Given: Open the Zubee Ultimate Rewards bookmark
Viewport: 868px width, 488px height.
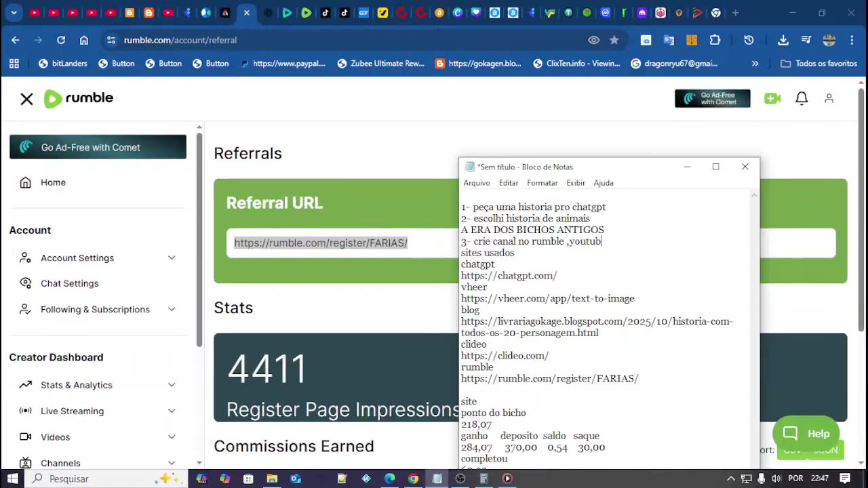Looking at the screenshot, I should (x=381, y=64).
